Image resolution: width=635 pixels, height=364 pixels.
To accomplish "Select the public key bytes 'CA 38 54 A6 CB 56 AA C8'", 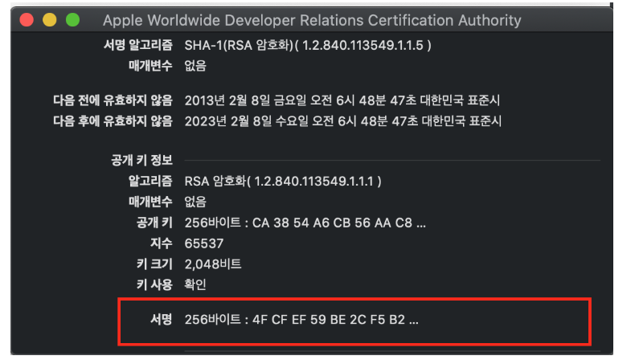I will 332,223.
